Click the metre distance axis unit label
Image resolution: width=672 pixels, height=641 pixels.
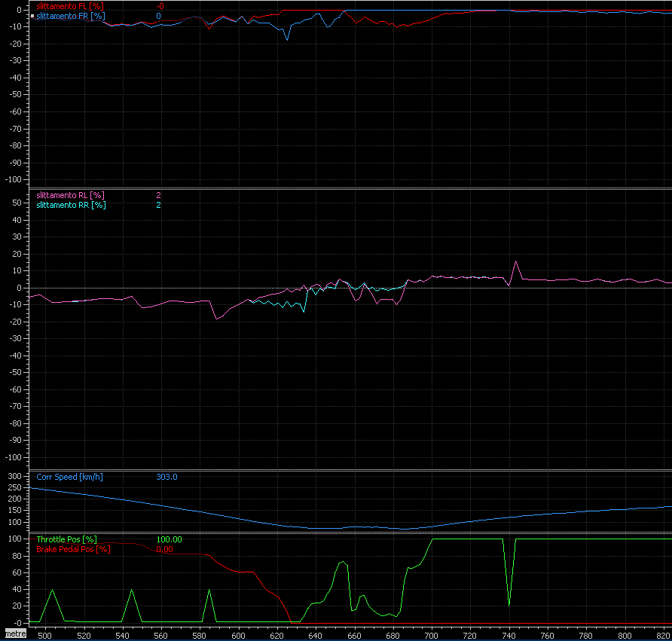15,633
